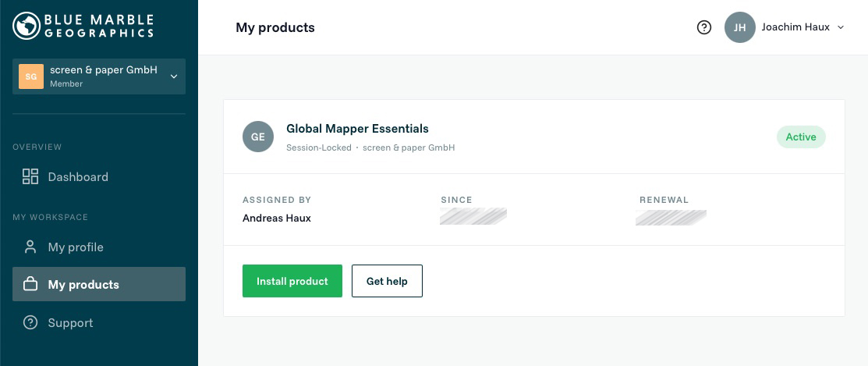868x366 pixels.
Task: Expand the Joachim Haux account menu chevron
Action: click(x=841, y=27)
